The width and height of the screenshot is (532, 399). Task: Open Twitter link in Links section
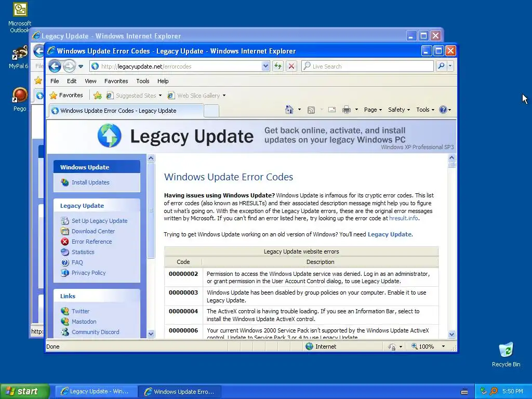point(81,311)
